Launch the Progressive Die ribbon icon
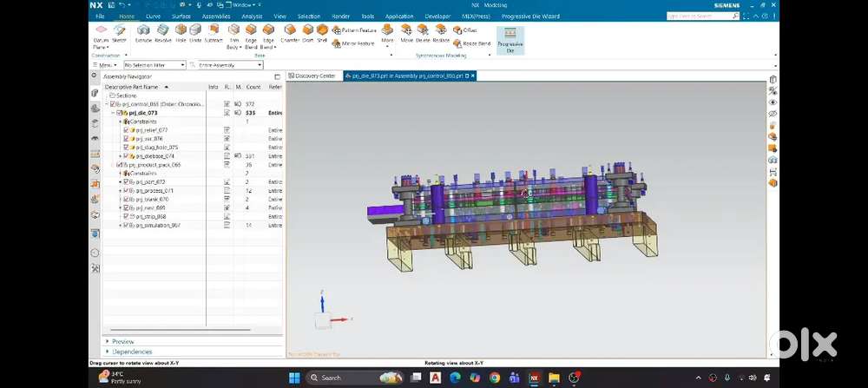 [x=510, y=40]
